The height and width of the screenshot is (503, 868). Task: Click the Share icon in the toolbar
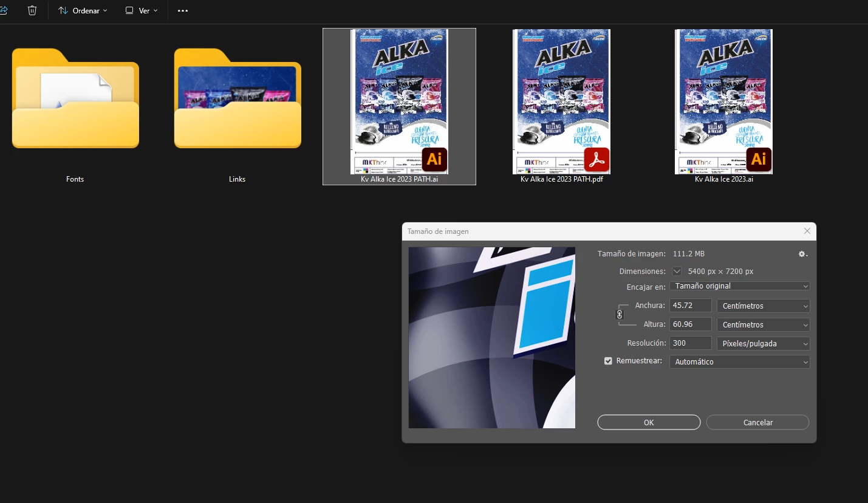point(2,10)
